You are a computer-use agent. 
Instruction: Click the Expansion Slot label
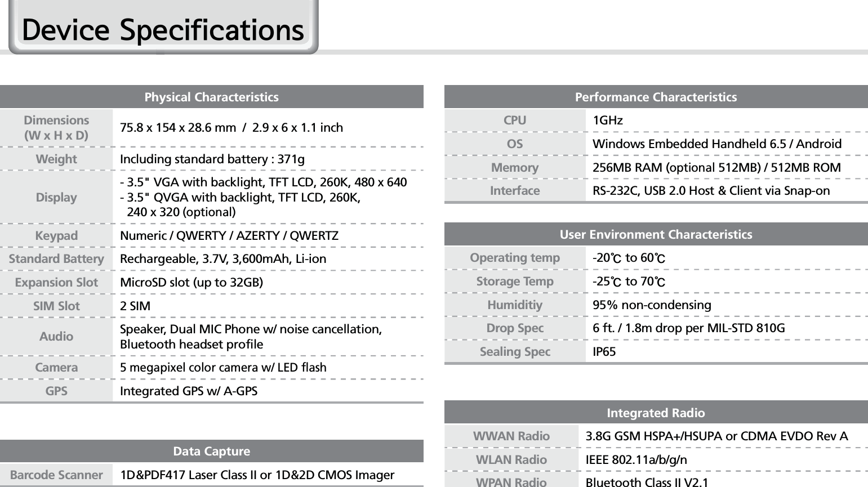56,283
